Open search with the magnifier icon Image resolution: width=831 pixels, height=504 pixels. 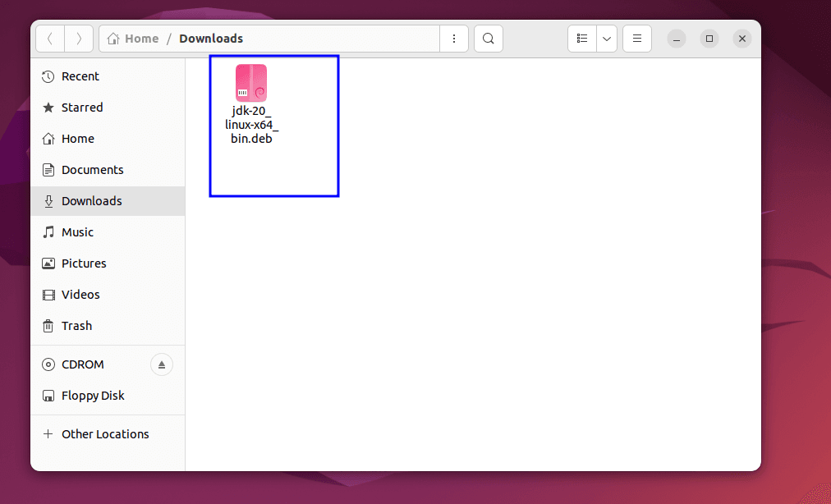tap(489, 39)
